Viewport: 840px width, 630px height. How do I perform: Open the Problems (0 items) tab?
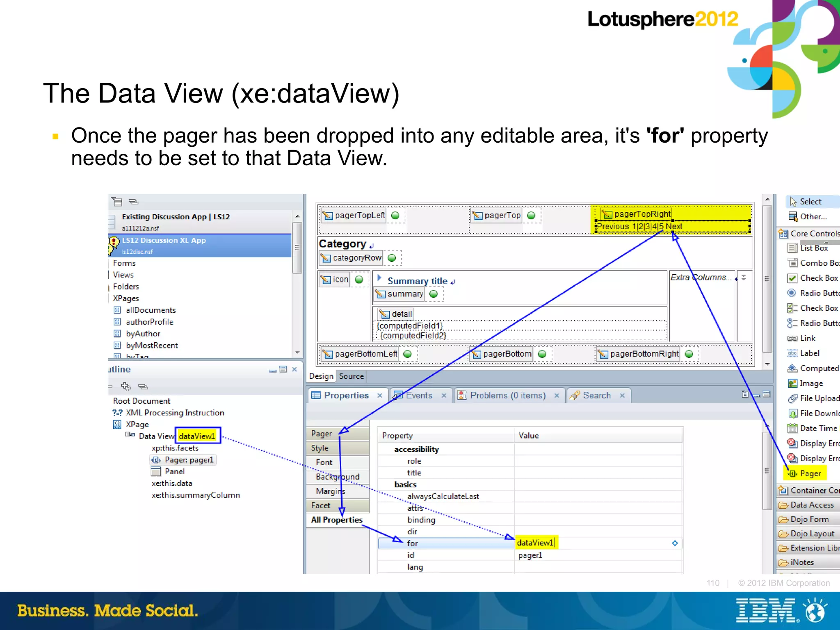(x=509, y=396)
